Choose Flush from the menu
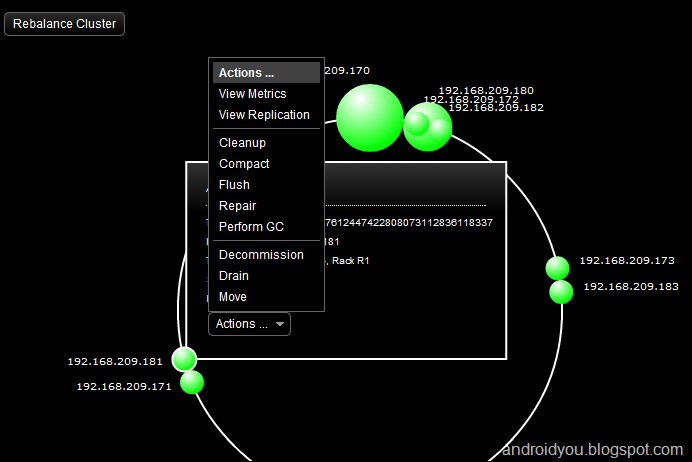 tap(266, 184)
